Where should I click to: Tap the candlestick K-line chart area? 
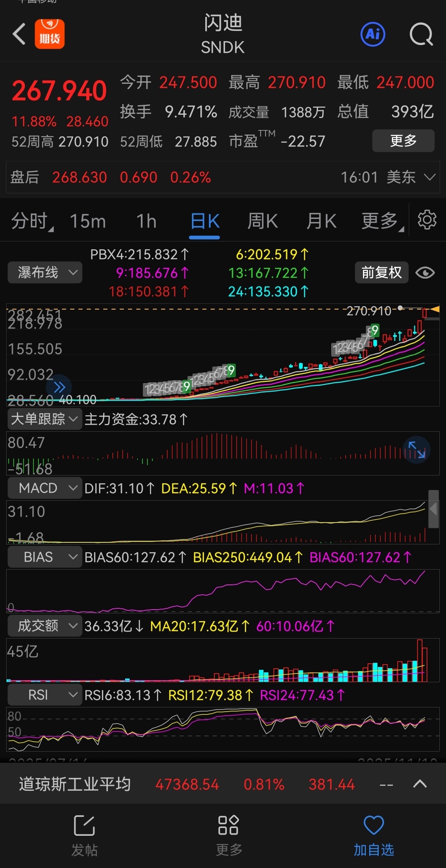point(223,355)
